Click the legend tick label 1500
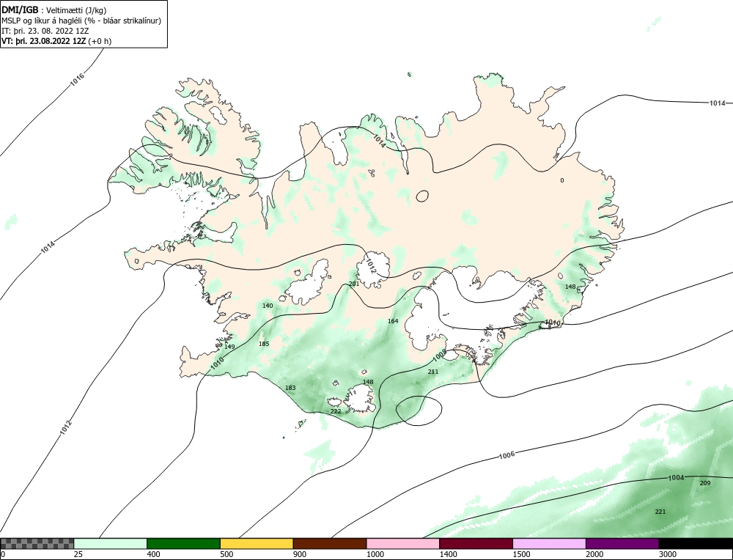 pos(521,554)
